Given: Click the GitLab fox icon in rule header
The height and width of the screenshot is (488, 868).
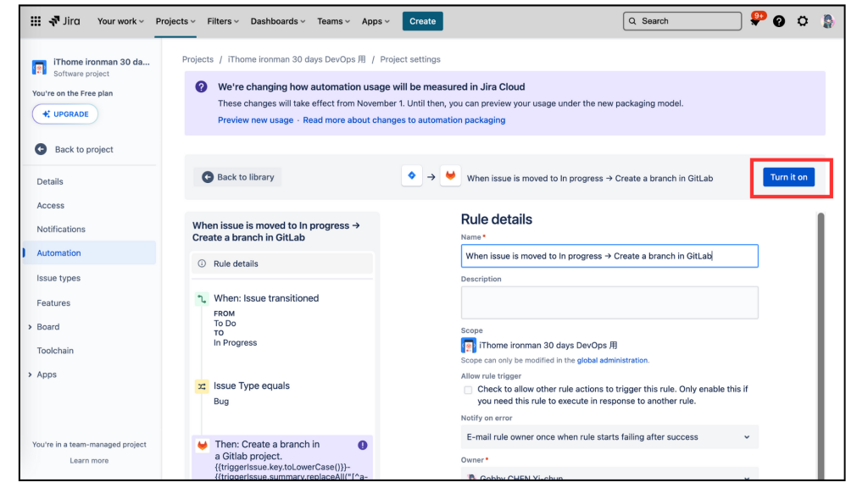Looking at the screenshot, I should point(450,176).
